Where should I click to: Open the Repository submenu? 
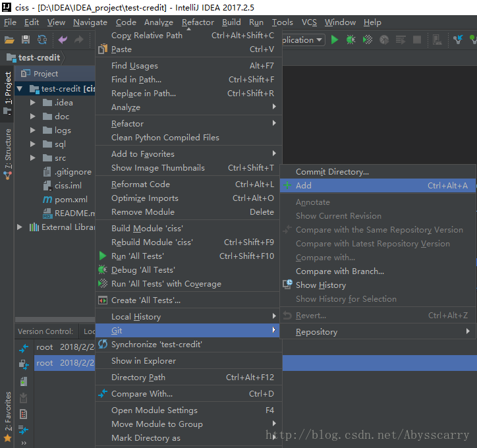tap(378, 332)
